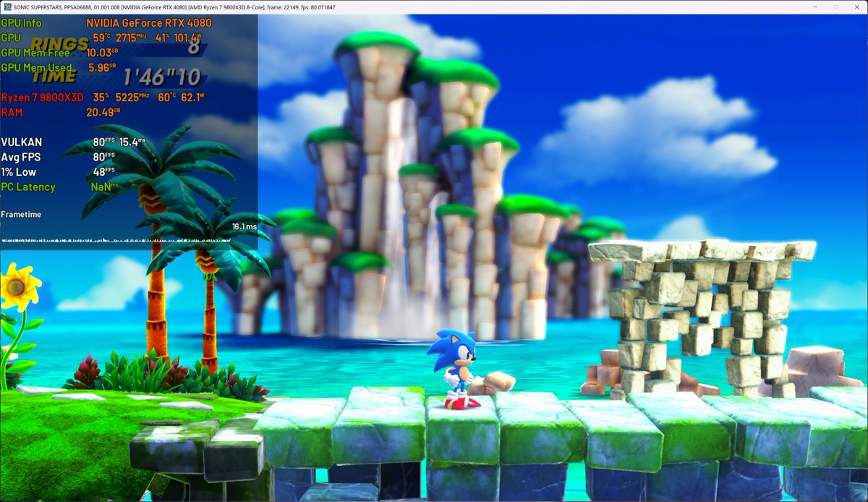Viewport: 868px width, 502px height.
Task: Click the 'PC Latency' label
Action: point(28,187)
